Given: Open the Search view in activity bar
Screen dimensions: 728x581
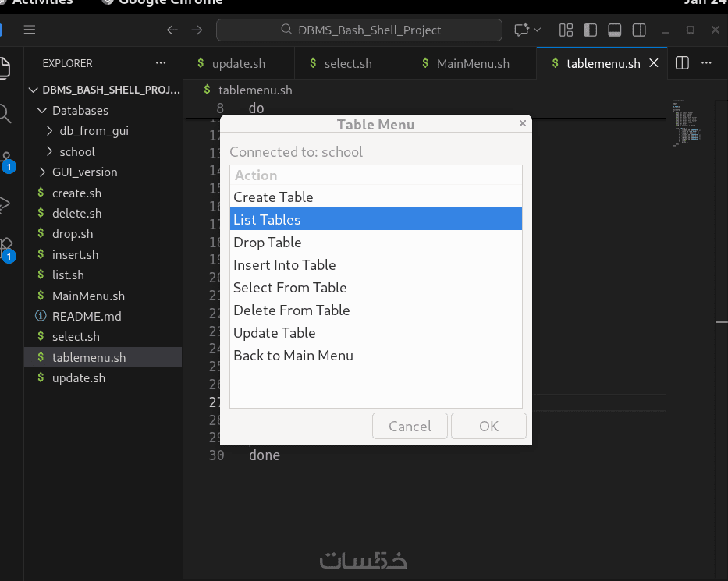Looking at the screenshot, I should click(x=5, y=114).
